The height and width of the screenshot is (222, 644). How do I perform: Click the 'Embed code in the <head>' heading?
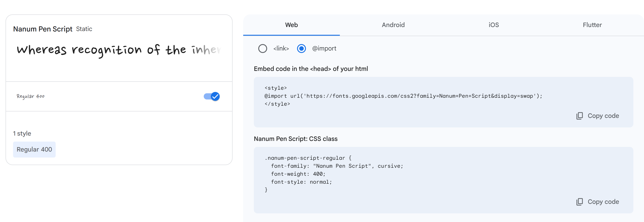[x=311, y=69]
